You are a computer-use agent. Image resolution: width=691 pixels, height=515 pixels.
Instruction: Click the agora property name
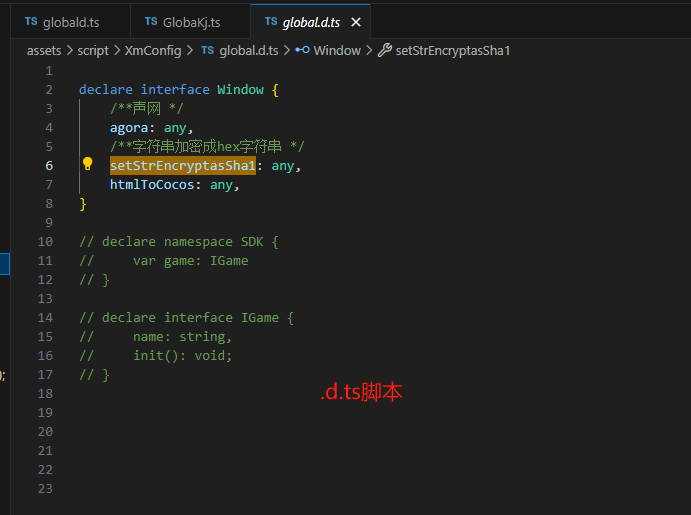click(x=129, y=128)
